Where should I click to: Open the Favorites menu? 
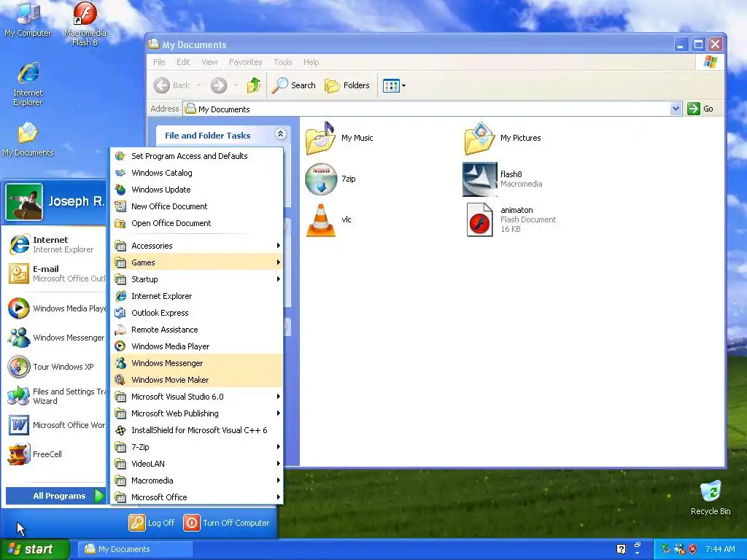click(245, 62)
